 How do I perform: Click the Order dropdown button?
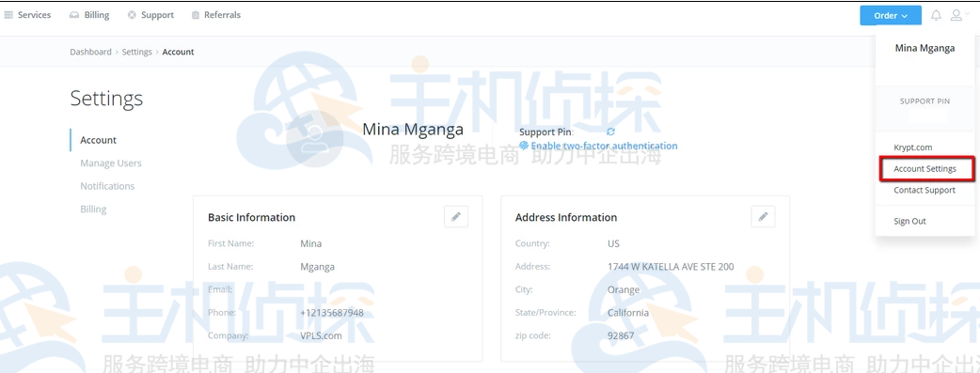pyautogui.click(x=890, y=16)
